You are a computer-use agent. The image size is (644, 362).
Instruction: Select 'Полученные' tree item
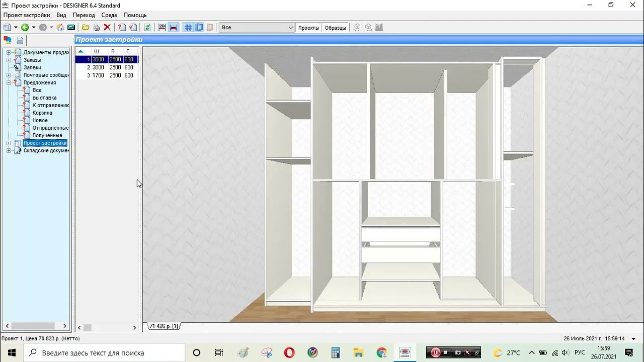coord(47,135)
